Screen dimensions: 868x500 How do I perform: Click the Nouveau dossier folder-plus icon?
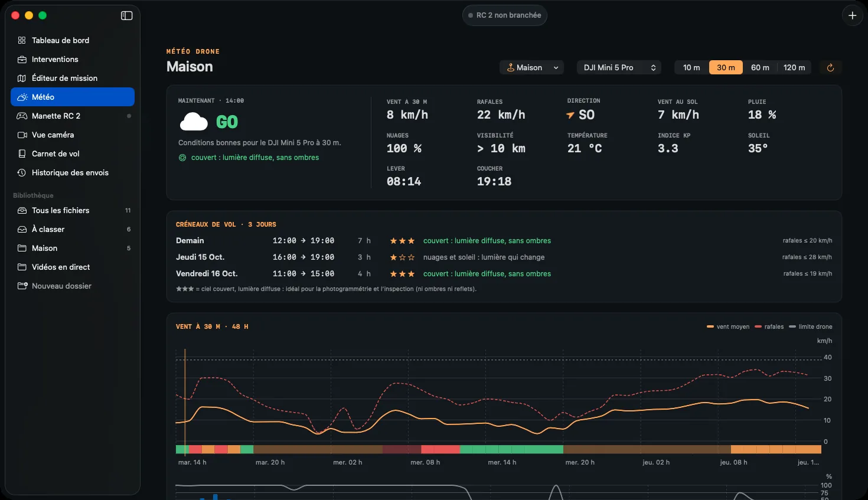(x=22, y=286)
